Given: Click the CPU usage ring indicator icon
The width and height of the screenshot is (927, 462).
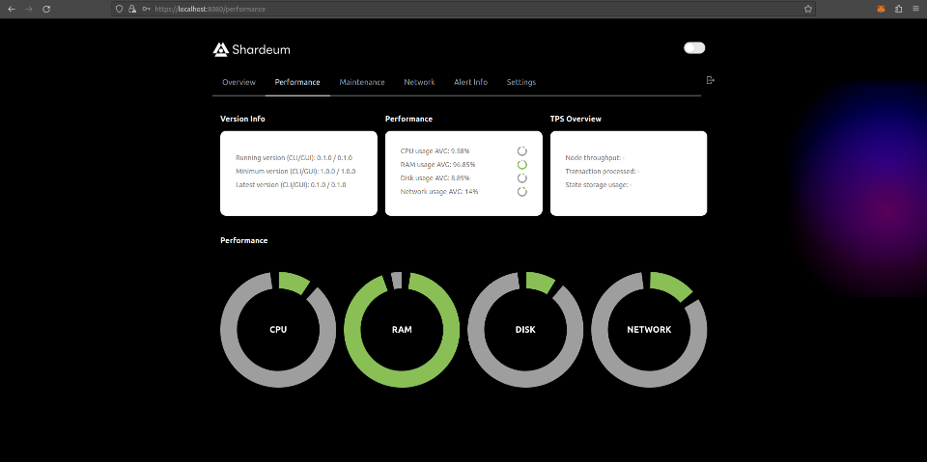Looking at the screenshot, I should [x=522, y=151].
